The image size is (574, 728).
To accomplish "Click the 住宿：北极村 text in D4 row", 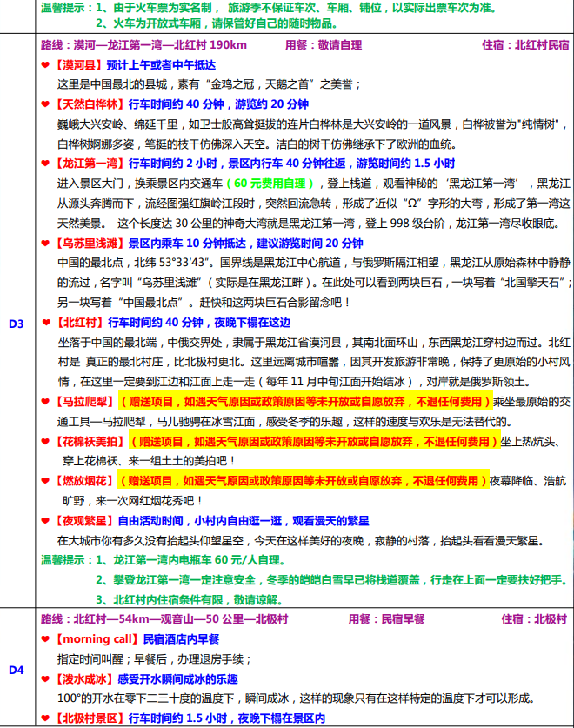I will (533, 620).
